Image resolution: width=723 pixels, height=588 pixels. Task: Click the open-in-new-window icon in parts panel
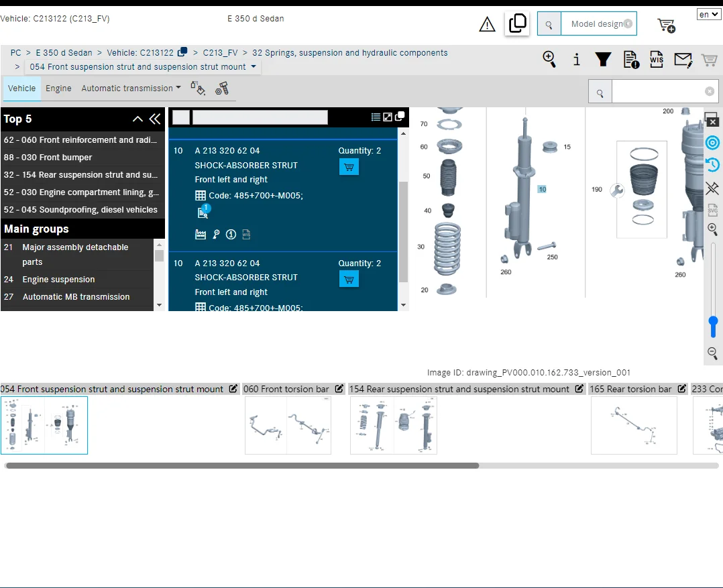coord(400,117)
